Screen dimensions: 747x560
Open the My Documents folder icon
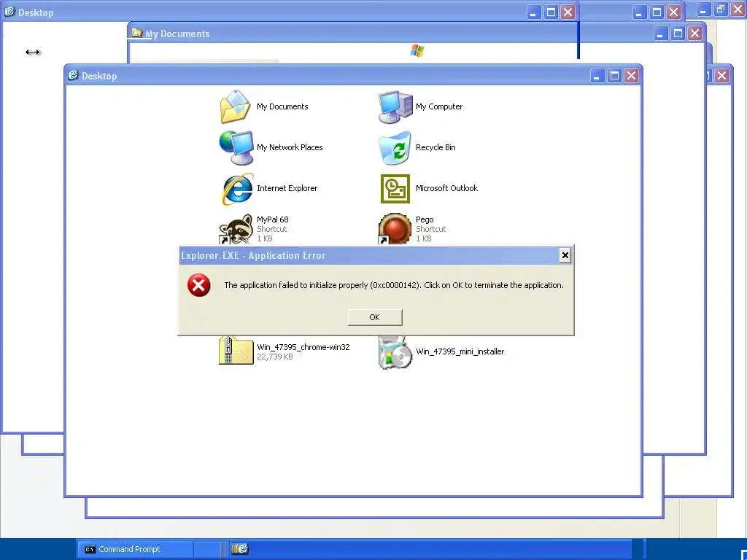click(236, 106)
